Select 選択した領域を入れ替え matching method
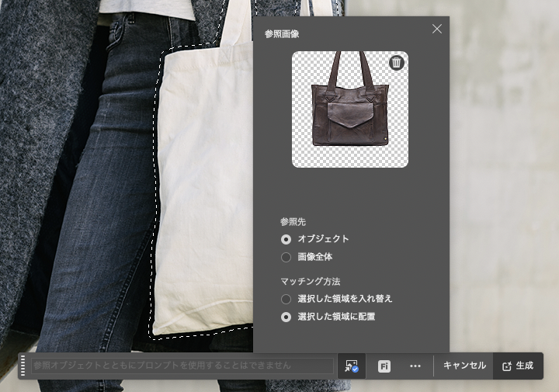Image resolution: width=559 pixels, height=392 pixels. point(286,299)
